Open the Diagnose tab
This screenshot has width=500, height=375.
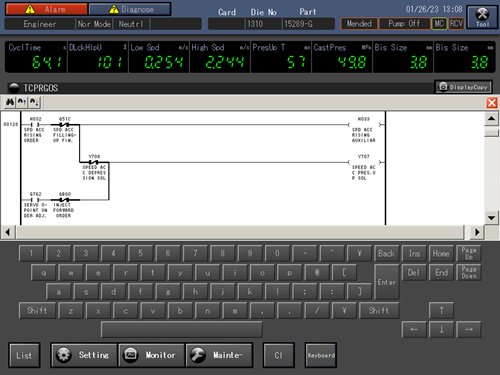click(x=130, y=9)
